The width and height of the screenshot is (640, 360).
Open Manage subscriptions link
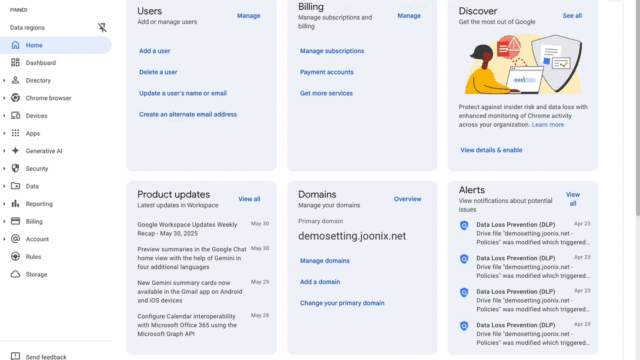(332, 51)
